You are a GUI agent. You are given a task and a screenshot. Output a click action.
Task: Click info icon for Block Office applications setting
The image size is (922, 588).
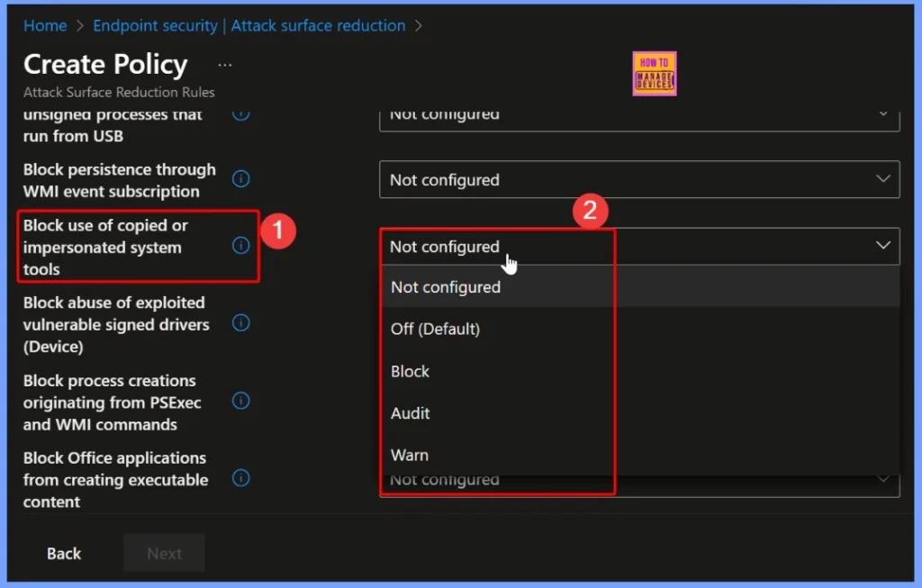[240, 478]
